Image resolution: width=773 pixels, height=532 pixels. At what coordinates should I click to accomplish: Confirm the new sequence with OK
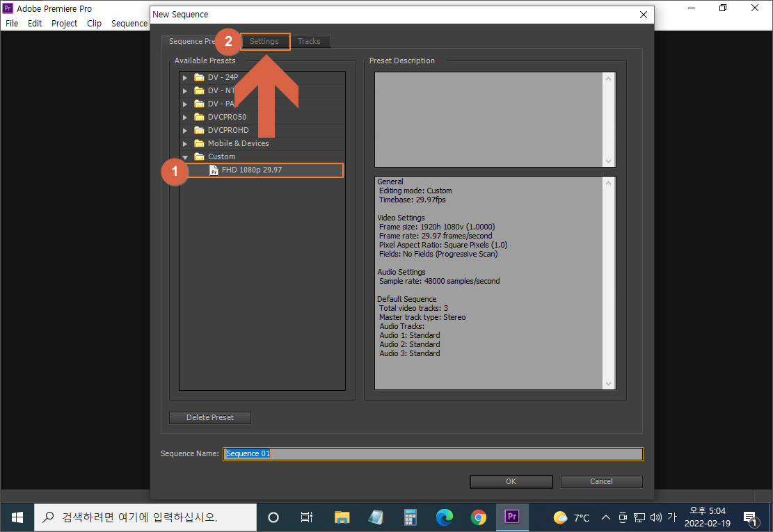click(511, 482)
